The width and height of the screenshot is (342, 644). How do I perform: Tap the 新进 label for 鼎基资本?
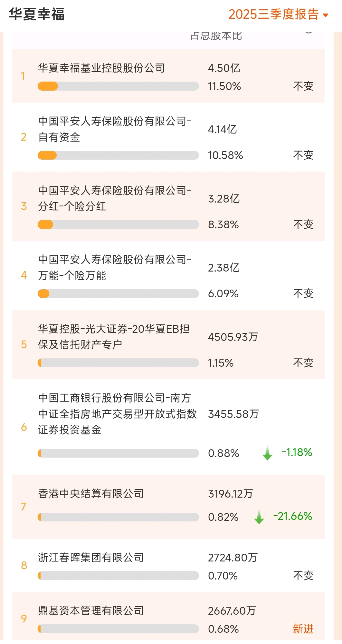pos(303,629)
